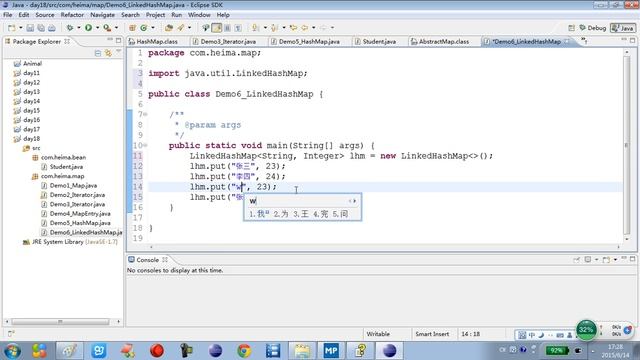Click the Save toolbar icon

[30, 28]
